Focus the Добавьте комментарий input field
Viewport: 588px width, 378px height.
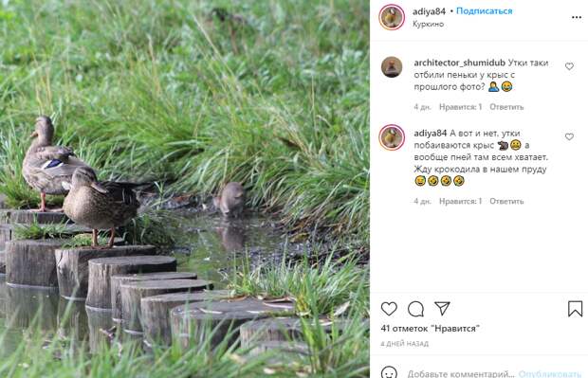[x=461, y=373]
